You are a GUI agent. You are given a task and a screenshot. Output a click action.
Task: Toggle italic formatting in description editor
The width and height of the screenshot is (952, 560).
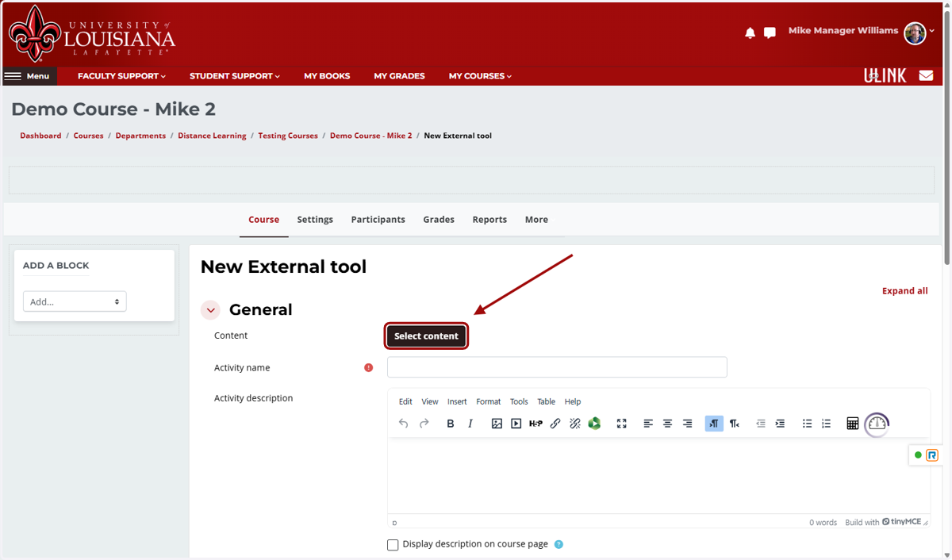point(470,424)
